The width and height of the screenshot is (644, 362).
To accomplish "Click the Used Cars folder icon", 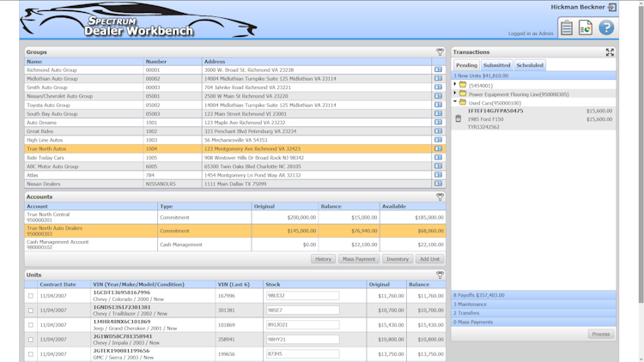I will click(463, 102).
